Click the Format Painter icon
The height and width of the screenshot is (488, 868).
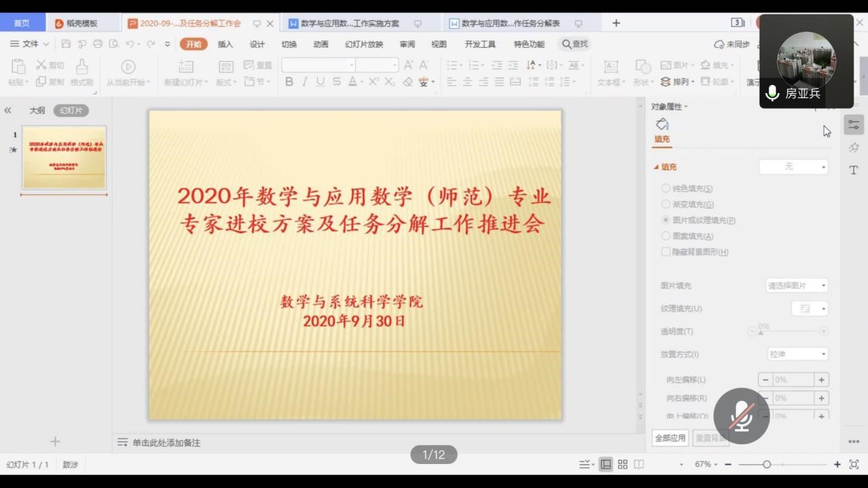[82, 73]
